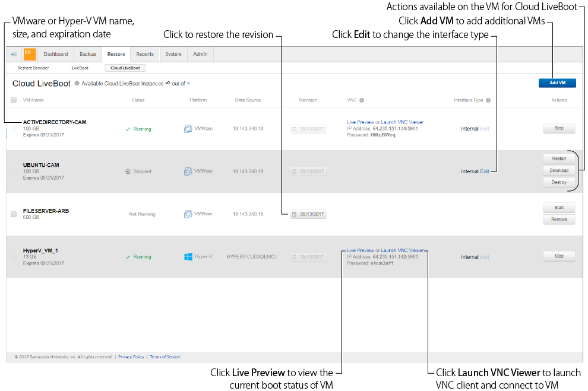Check the UBUNTU-CAM row checkbox
Viewport: 588px width, 391px height.
[14, 171]
